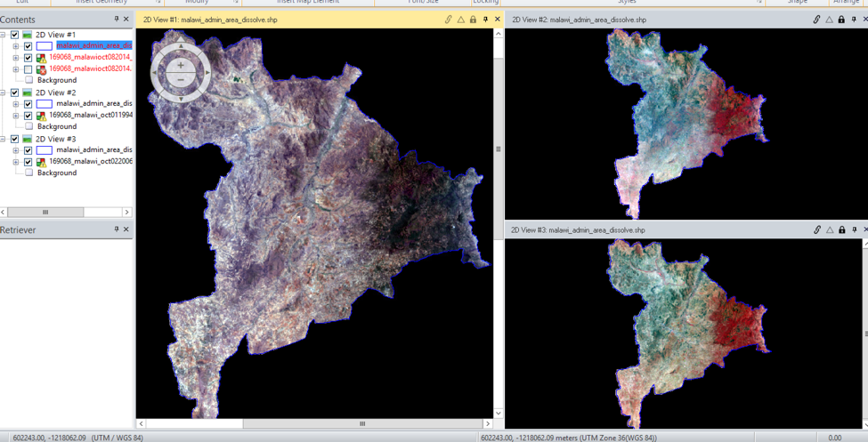Toggle 2D View #3 visibility checkbox

click(15, 139)
